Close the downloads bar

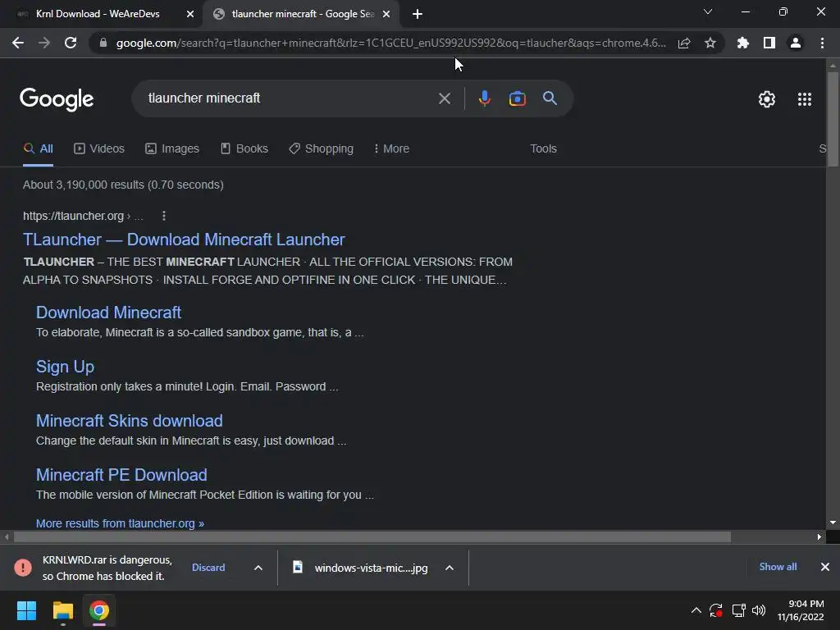pyautogui.click(x=825, y=567)
